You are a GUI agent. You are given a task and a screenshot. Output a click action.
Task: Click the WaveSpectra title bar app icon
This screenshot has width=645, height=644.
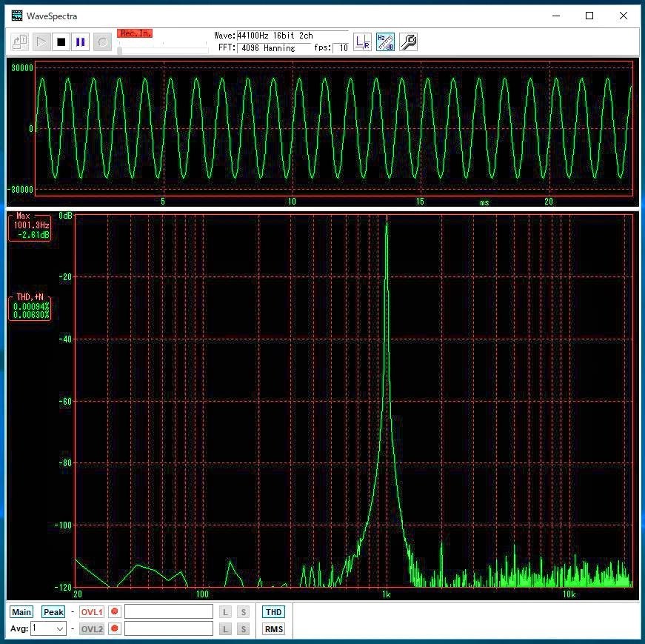pyautogui.click(x=16, y=16)
